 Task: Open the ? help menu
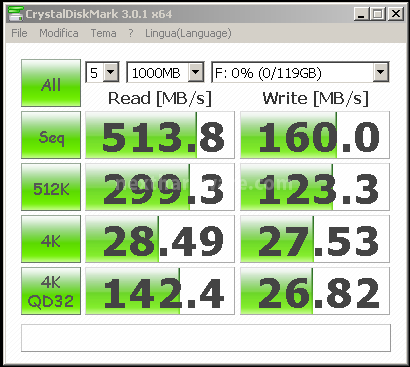pos(131,33)
